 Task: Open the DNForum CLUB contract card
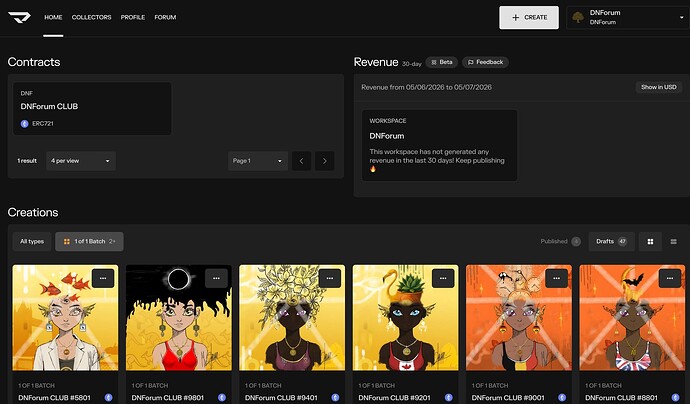[x=92, y=108]
